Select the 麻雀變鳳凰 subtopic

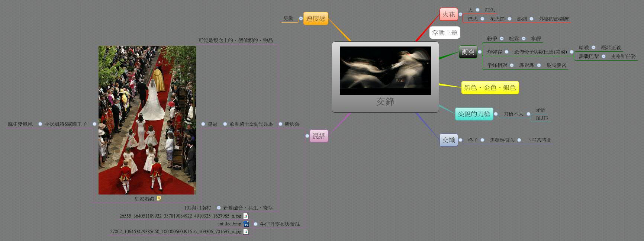(x=20, y=124)
